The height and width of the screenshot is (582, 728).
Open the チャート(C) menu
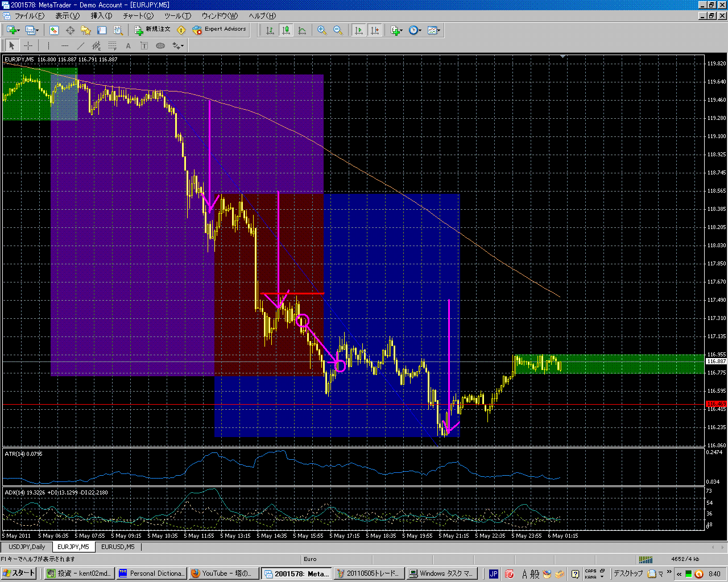tap(138, 16)
